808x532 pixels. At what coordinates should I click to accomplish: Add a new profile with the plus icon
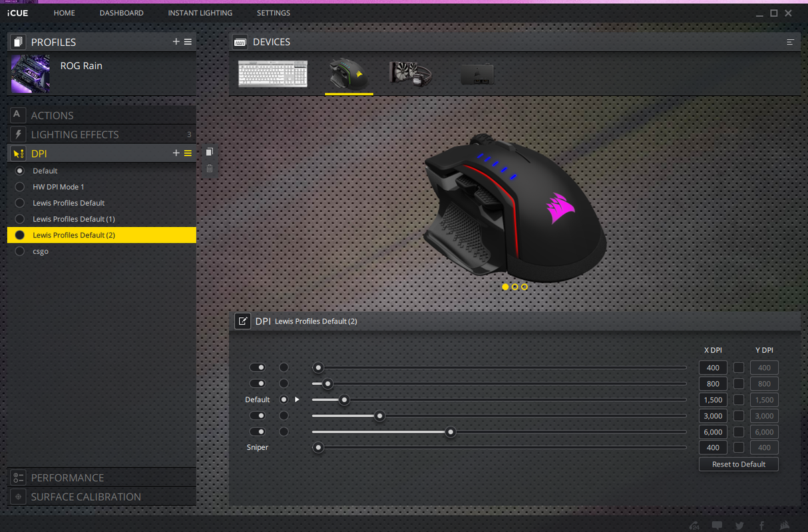176,42
